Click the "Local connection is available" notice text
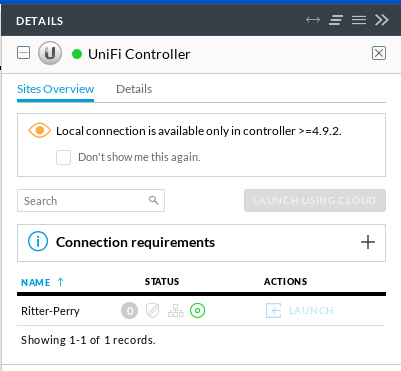 coord(199,131)
